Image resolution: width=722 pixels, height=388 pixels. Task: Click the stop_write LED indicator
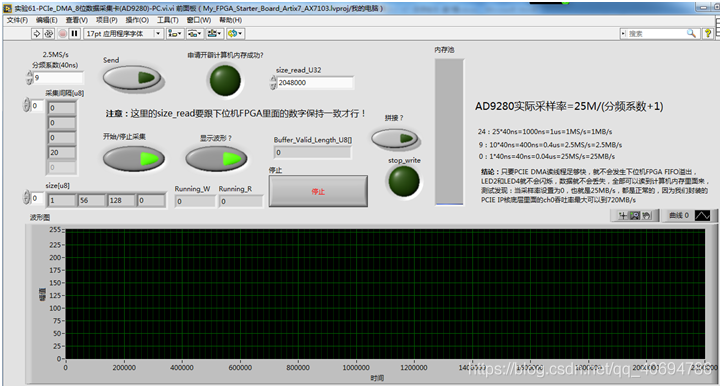coord(404,181)
